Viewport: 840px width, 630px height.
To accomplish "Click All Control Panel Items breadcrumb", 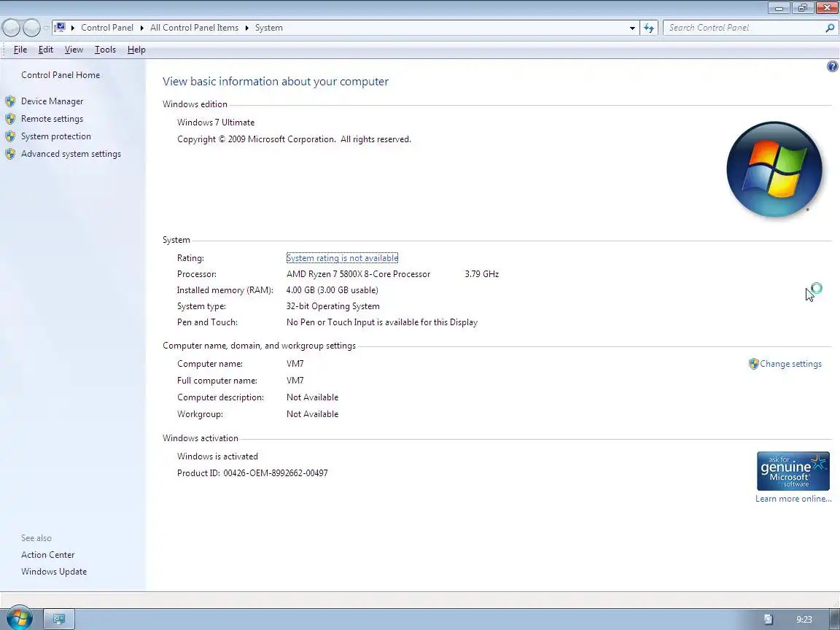I will click(x=194, y=28).
